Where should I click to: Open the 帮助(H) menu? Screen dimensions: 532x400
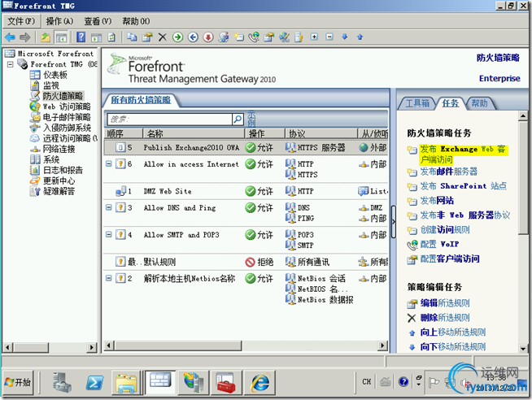136,21
